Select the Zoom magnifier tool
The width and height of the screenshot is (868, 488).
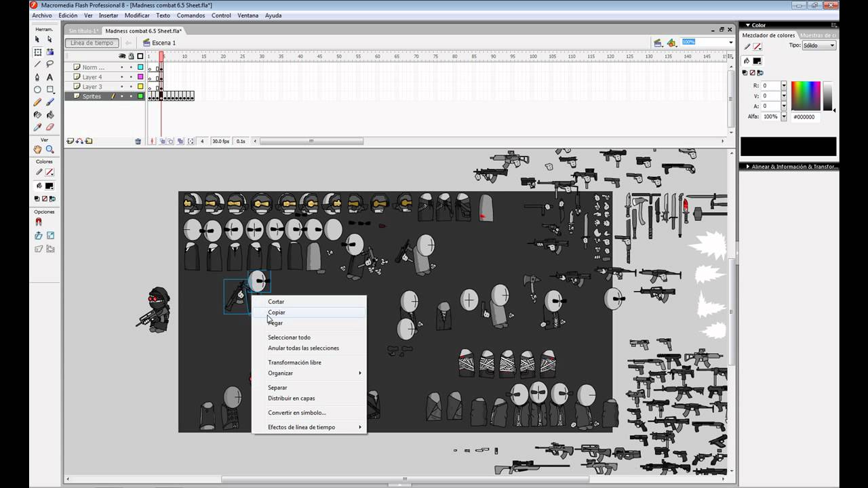click(x=50, y=149)
